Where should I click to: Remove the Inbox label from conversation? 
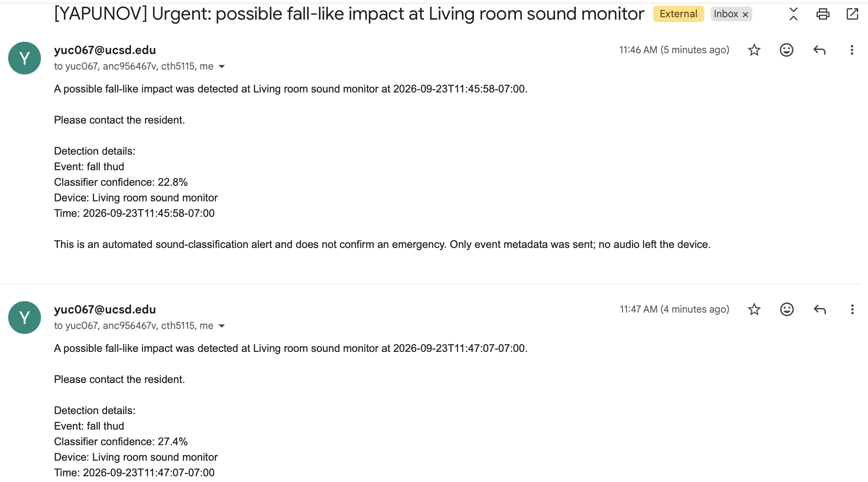[x=745, y=14]
